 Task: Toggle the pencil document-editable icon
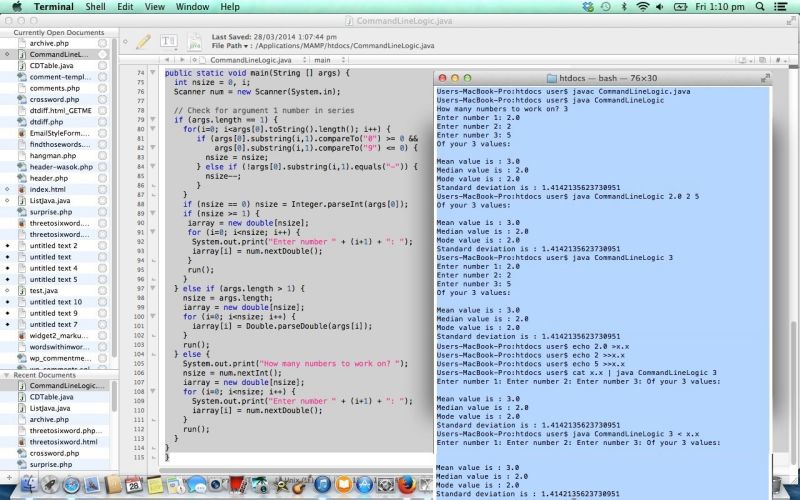point(143,41)
